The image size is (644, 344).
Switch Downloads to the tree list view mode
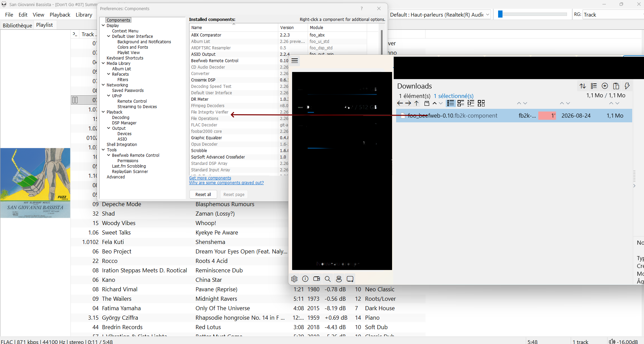click(471, 103)
